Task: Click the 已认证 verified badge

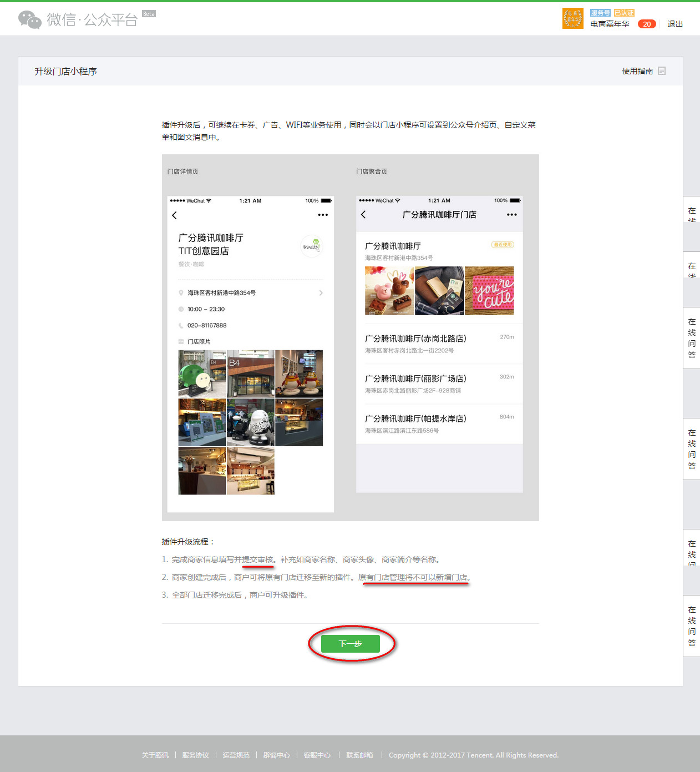Action: (x=624, y=13)
